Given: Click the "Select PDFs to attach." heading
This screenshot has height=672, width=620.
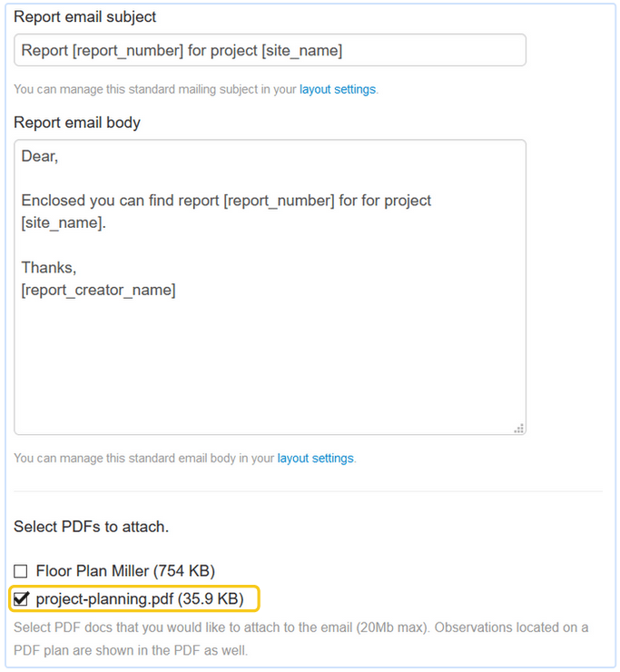Looking at the screenshot, I should 91,527.
